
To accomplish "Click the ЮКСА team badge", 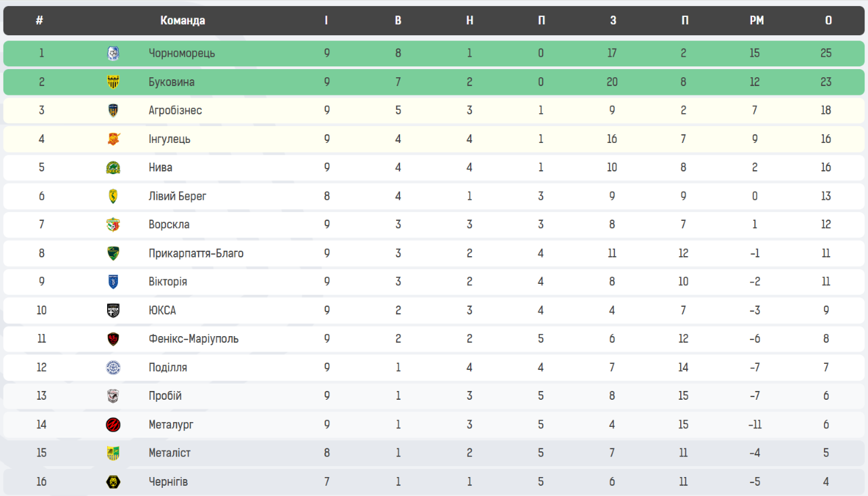I will (113, 310).
